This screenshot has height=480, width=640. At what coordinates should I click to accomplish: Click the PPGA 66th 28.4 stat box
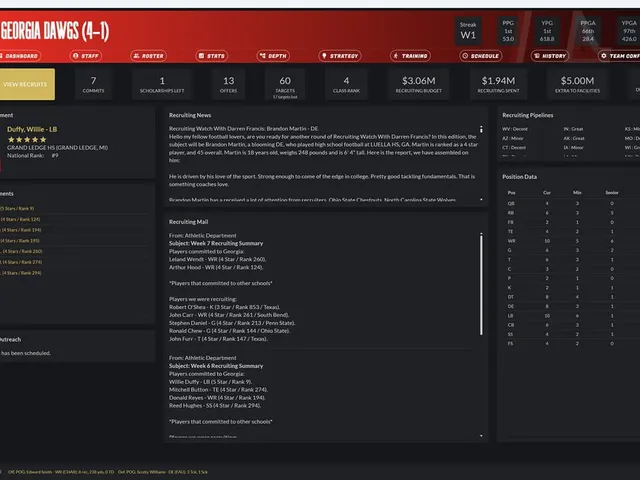[x=588, y=31]
